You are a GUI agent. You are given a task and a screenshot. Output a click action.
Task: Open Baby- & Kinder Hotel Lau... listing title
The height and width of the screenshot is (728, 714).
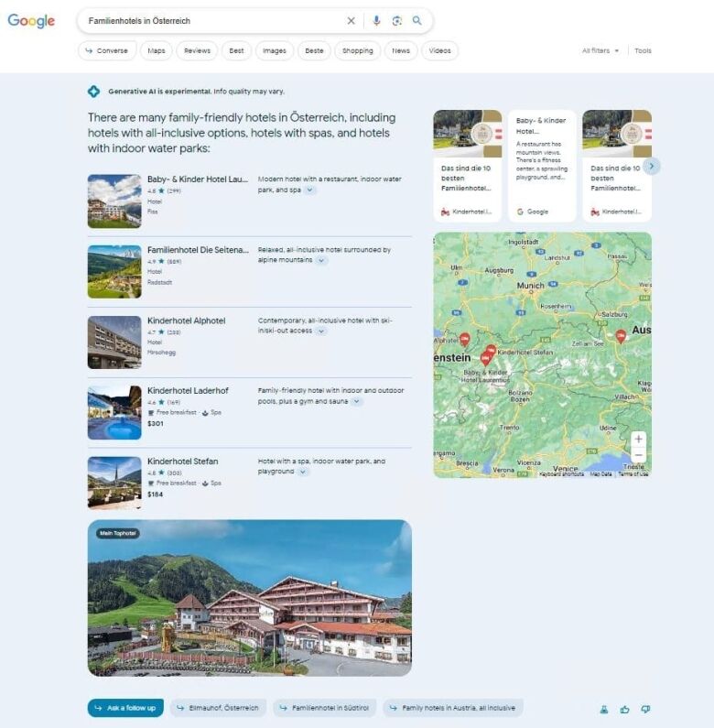(x=198, y=179)
